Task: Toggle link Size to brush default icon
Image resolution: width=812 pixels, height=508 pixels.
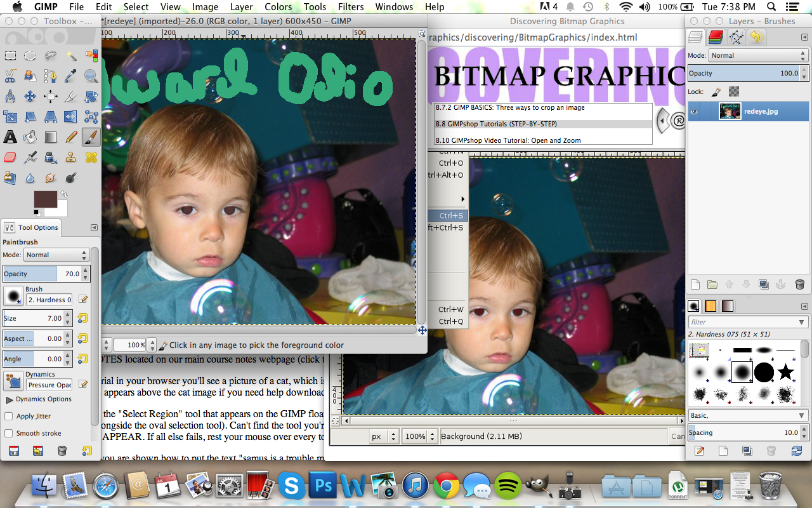Action: pos(82,318)
